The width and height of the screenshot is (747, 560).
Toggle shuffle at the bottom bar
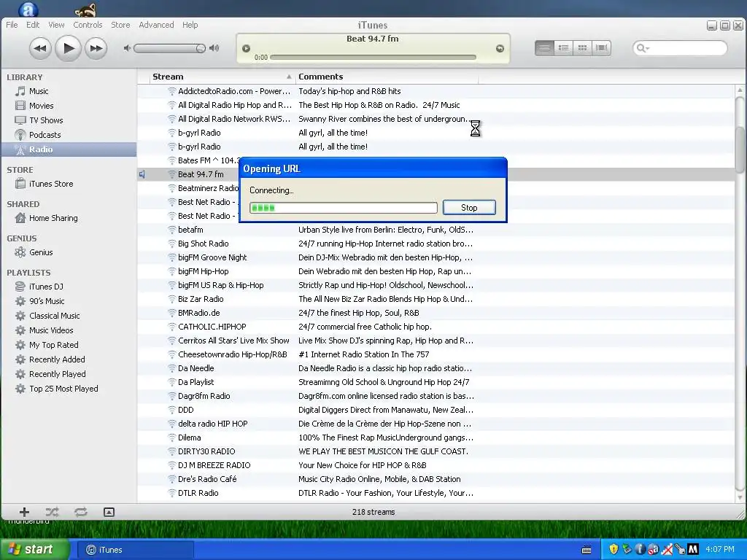pos(52,512)
